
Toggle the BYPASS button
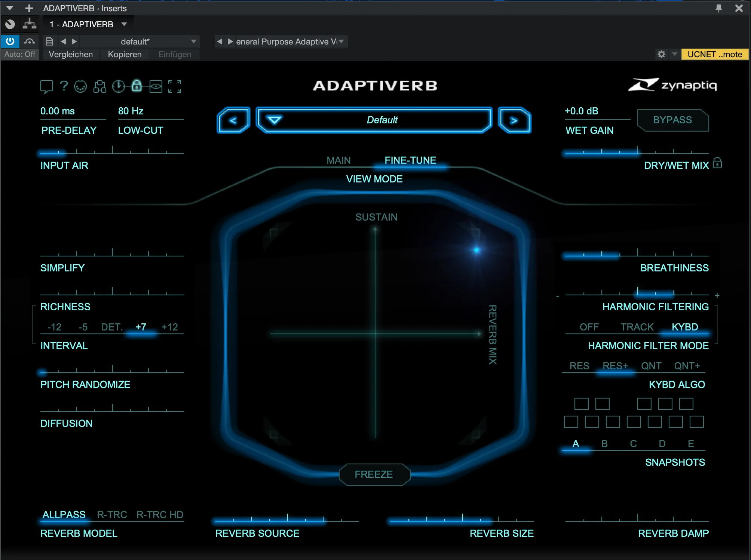[x=672, y=120]
